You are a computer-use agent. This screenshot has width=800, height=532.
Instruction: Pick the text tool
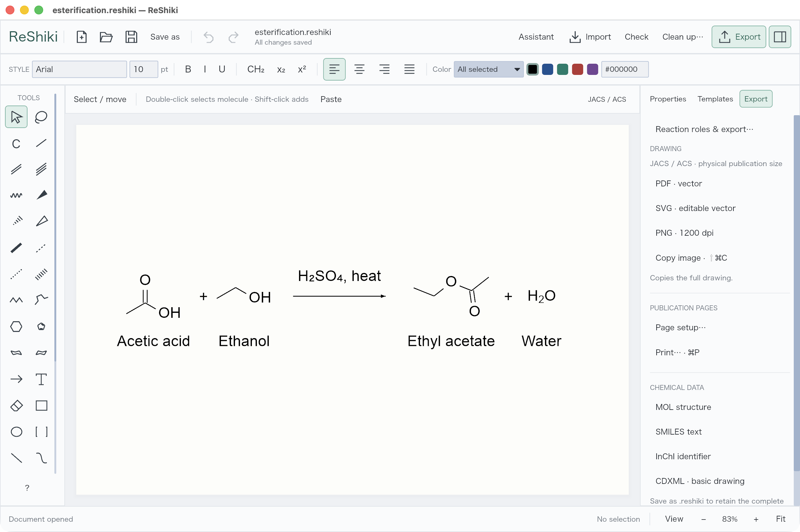(x=41, y=379)
